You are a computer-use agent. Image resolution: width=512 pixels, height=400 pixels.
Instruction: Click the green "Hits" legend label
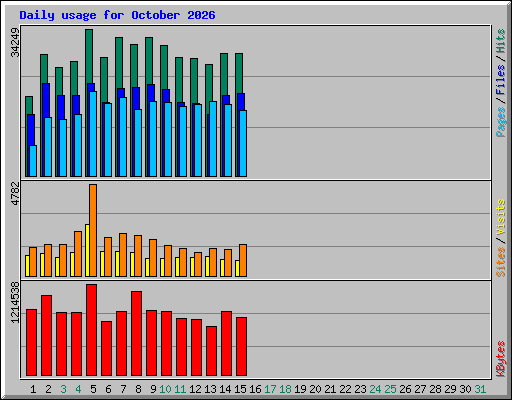pos(501,41)
